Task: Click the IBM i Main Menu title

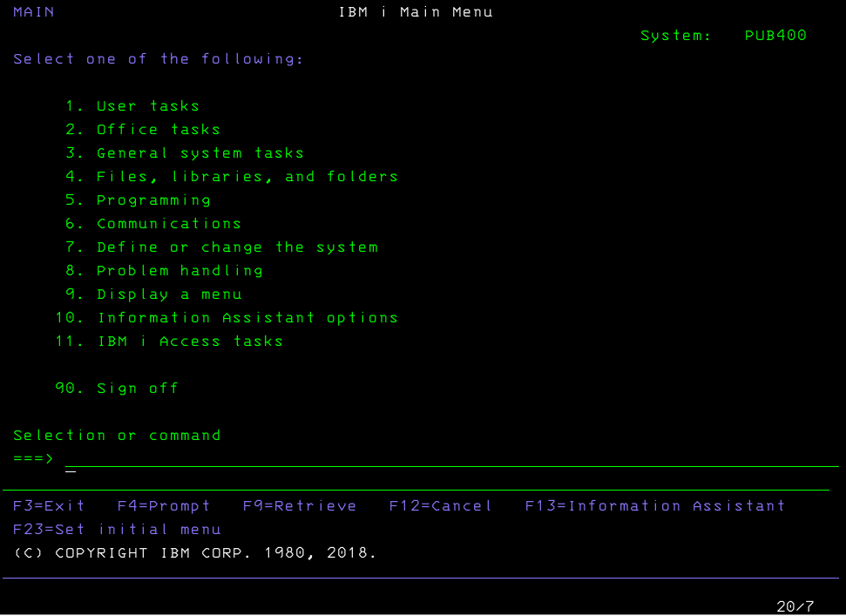Action: [416, 12]
